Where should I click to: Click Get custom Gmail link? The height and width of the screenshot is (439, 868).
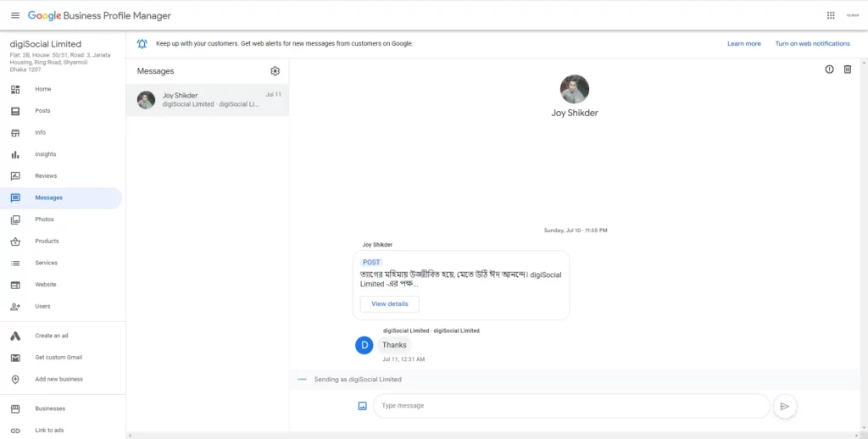point(58,358)
